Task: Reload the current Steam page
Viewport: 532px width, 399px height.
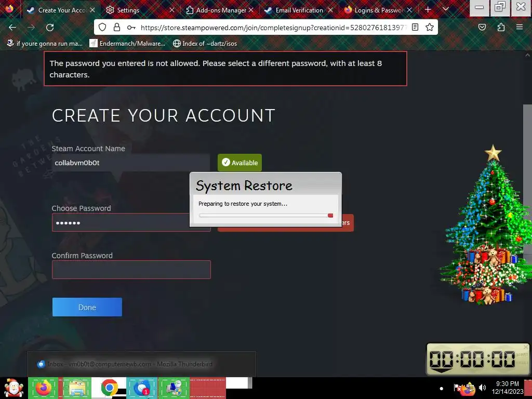Action: pyautogui.click(x=50, y=28)
